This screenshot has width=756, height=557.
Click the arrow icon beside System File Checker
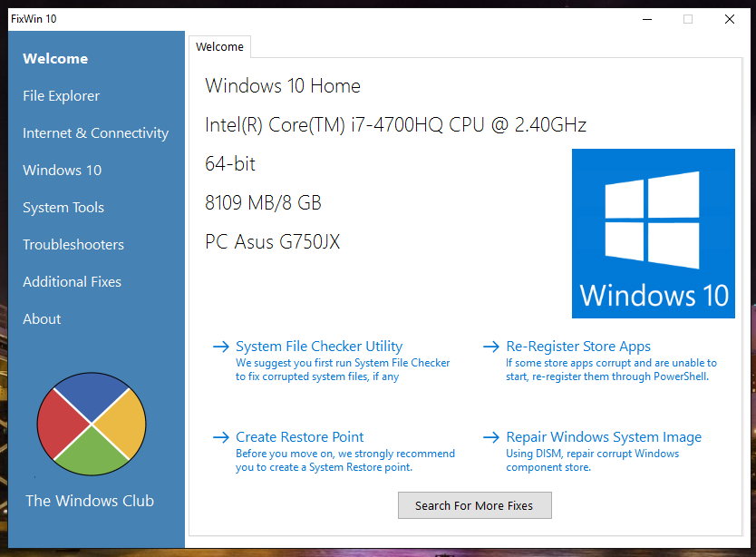click(x=220, y=347)
